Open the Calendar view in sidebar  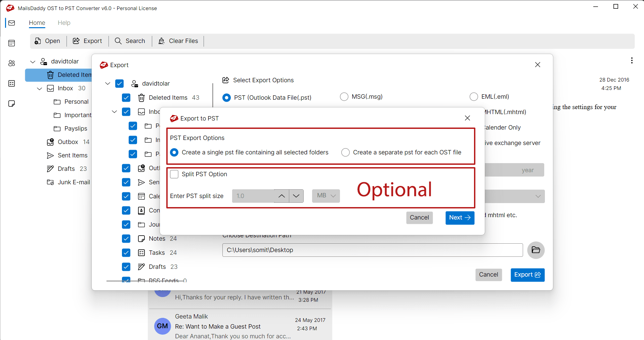12,43
